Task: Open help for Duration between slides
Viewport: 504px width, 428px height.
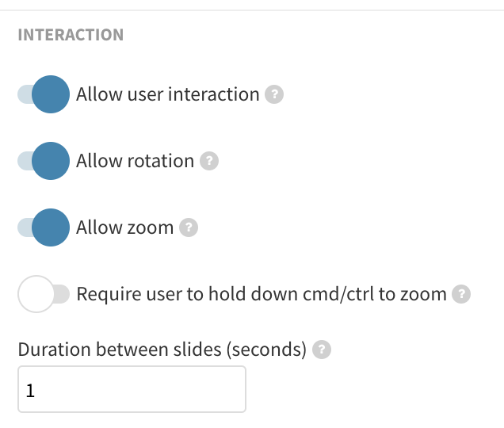Action: [x=321, y=350]
